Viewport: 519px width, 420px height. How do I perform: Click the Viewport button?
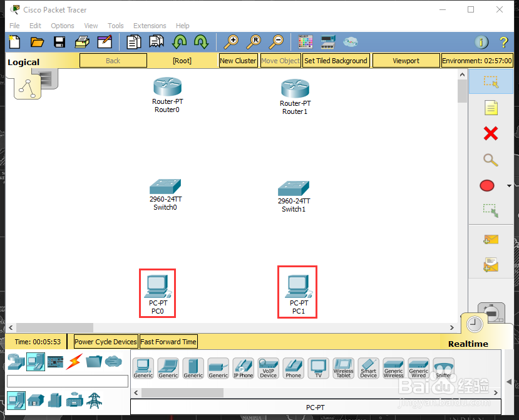click(x=406, y=61)
